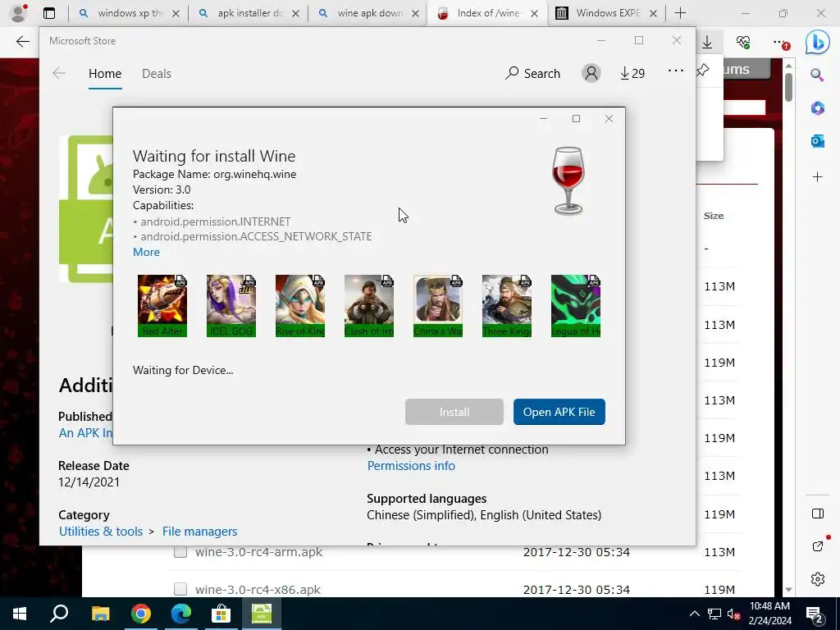Open the 29 pending downloads in Store

[632, 73]
